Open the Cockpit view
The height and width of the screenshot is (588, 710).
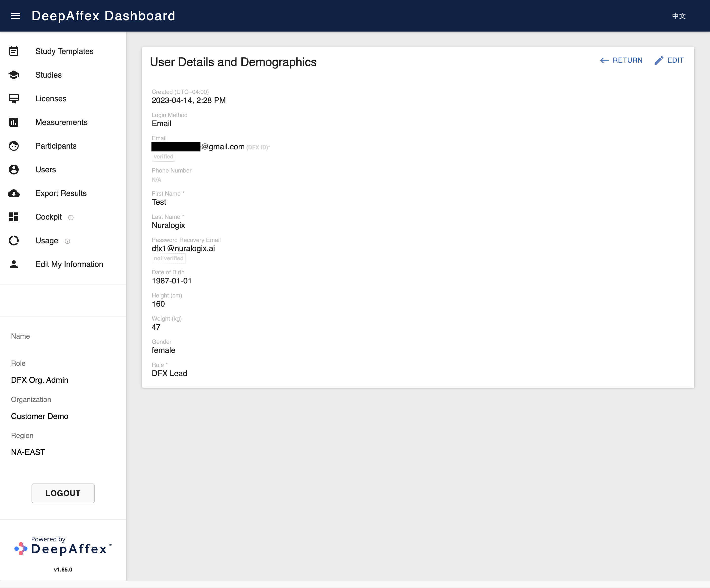[63, 217]
